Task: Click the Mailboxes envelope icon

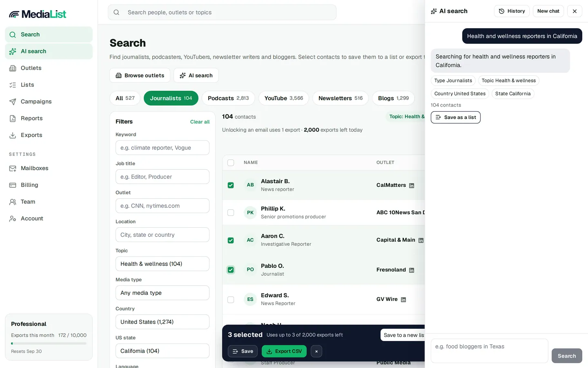Action: 13,168
